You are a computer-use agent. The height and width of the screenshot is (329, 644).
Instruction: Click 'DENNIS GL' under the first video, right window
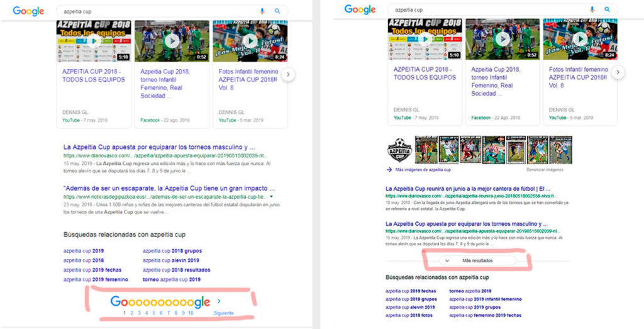(x=406, y=110)
